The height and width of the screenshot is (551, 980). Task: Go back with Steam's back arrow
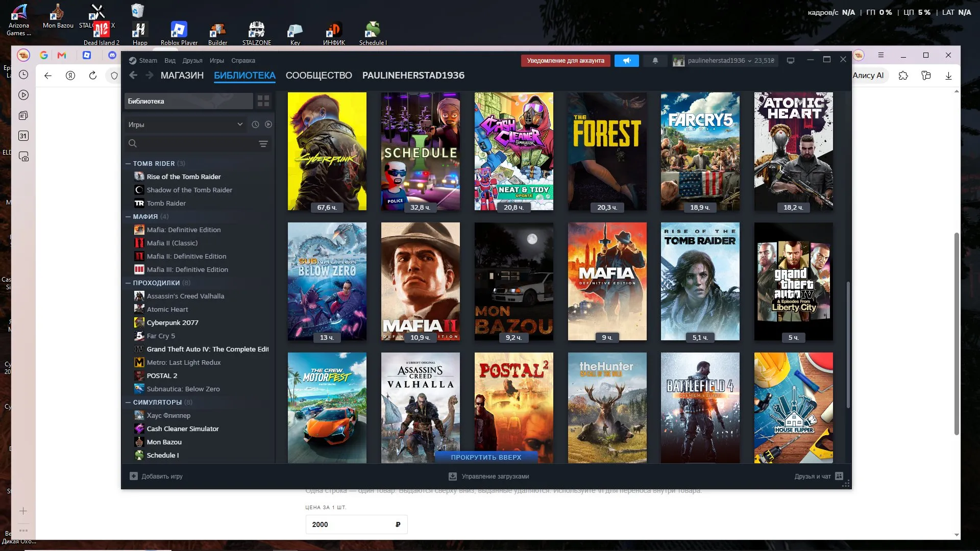coord(133,76)
